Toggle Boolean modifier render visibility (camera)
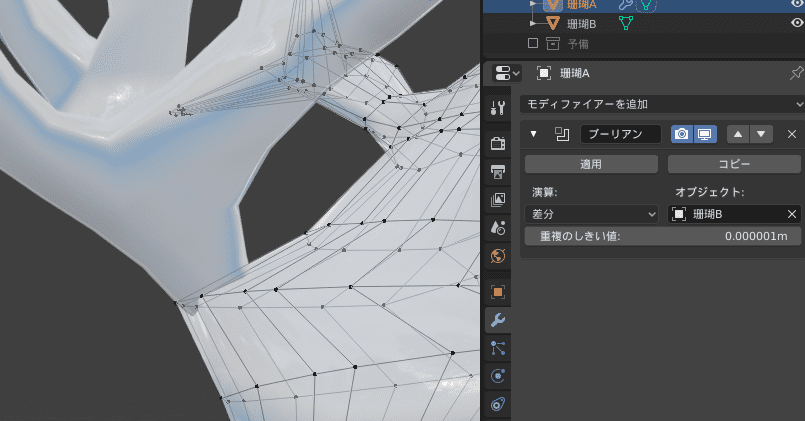This screenshot has width=805, height=421. [x=682, y=134]
